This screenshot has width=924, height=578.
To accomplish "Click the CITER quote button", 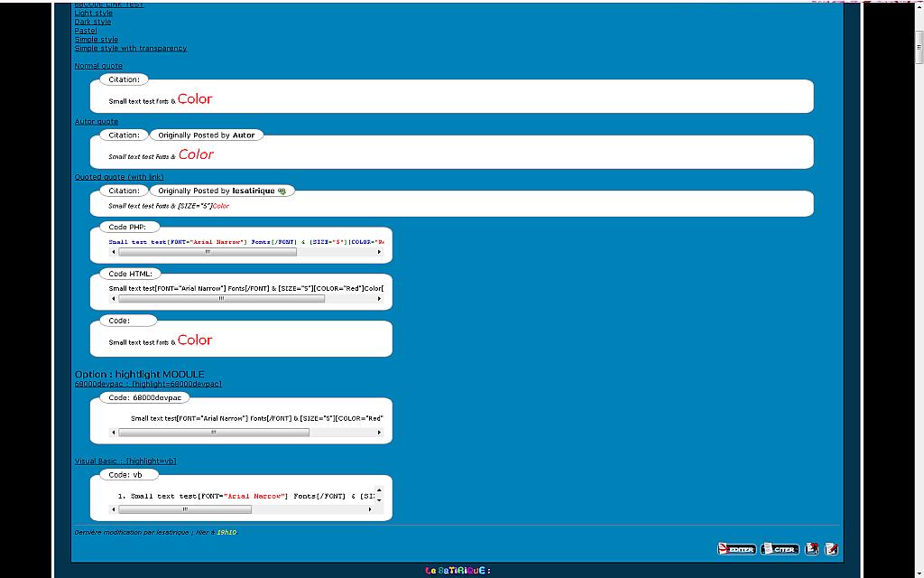I will [780, 549].
